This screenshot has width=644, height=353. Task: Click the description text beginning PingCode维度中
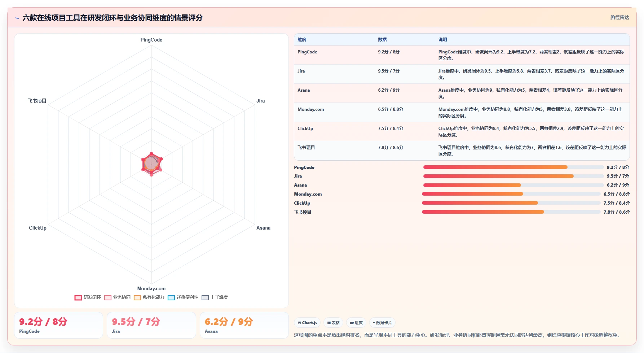click(531, 55)
